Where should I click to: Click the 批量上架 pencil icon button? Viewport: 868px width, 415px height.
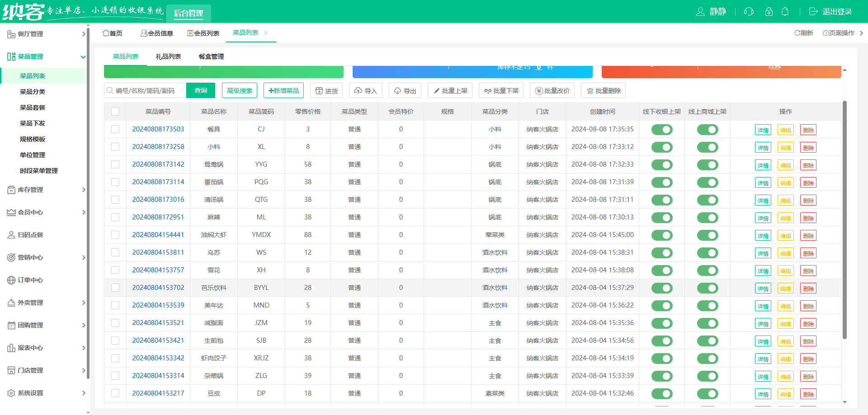tap(450, 91)
